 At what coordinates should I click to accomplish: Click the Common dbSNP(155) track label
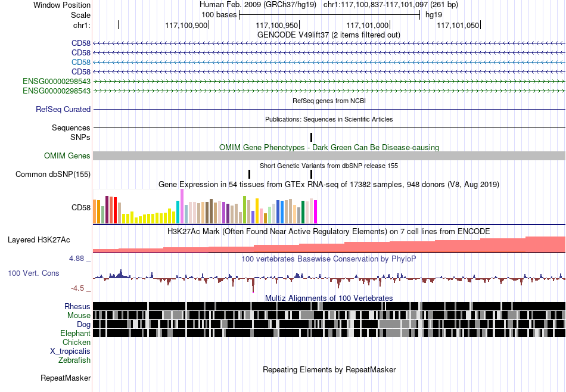point(53,175)
